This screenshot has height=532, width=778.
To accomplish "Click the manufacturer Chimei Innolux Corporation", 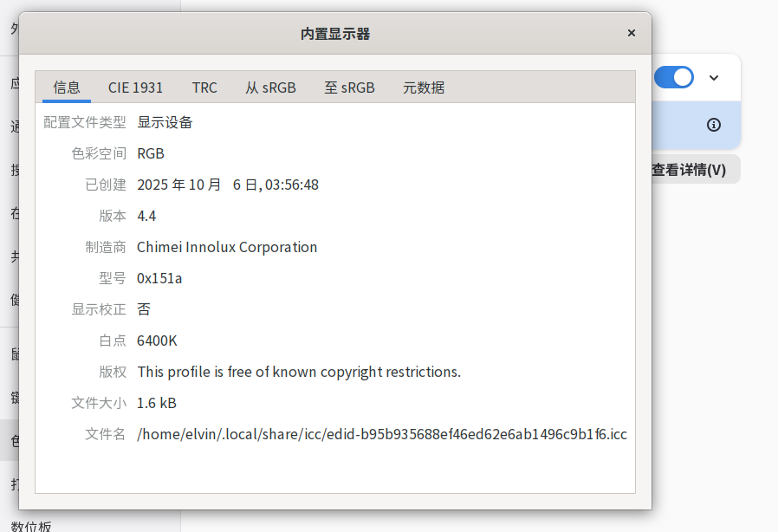I will 227,247.
